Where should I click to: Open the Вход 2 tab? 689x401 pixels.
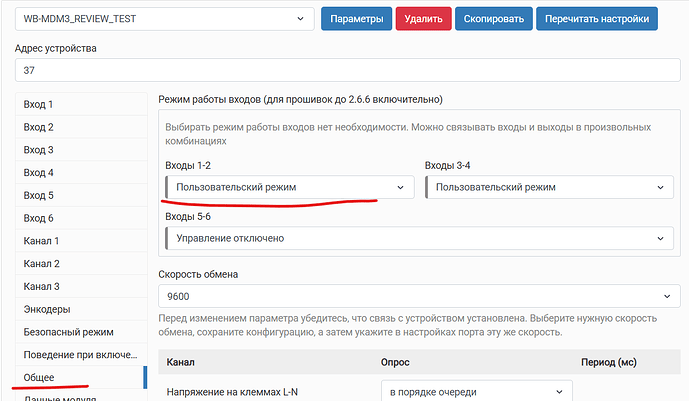point(81,127)
